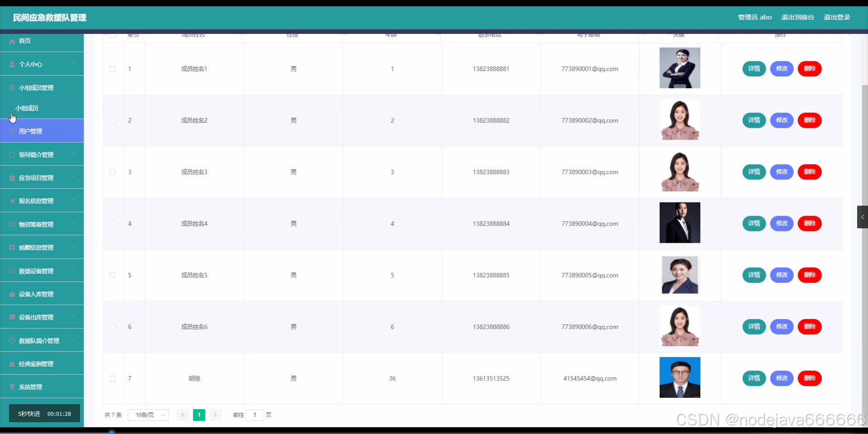Open the avatar photo for 成员姓名4
The height and width of the screenshot is (434, 868).
(679, 222)
